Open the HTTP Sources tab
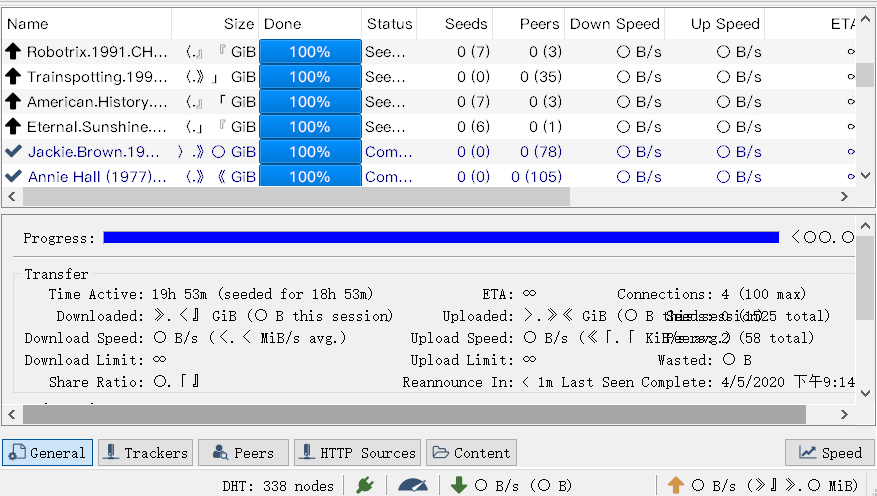Viewport: 877px width, 496px height. [x=358, y=452]
